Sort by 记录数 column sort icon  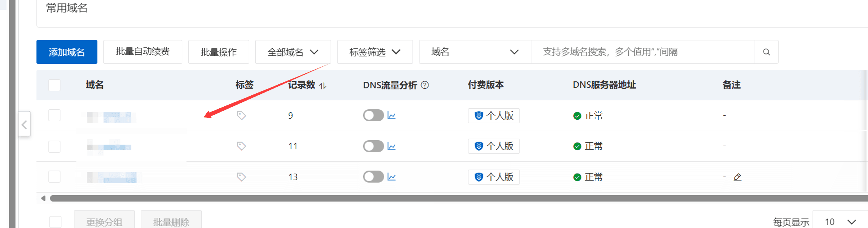(323, 86)
